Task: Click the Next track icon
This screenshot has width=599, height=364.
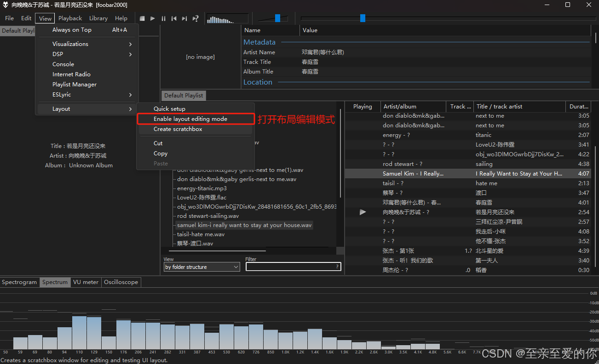Action: (184, 18)
